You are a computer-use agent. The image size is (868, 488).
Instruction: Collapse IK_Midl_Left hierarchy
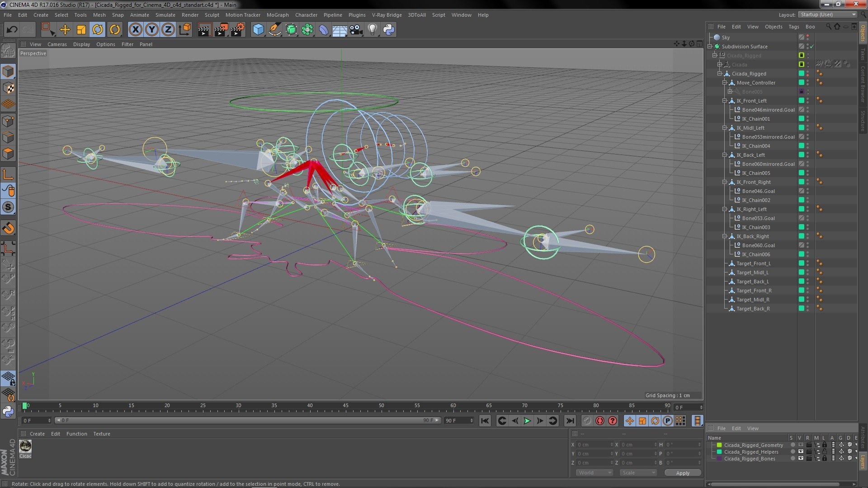click(x=725, y=128)
